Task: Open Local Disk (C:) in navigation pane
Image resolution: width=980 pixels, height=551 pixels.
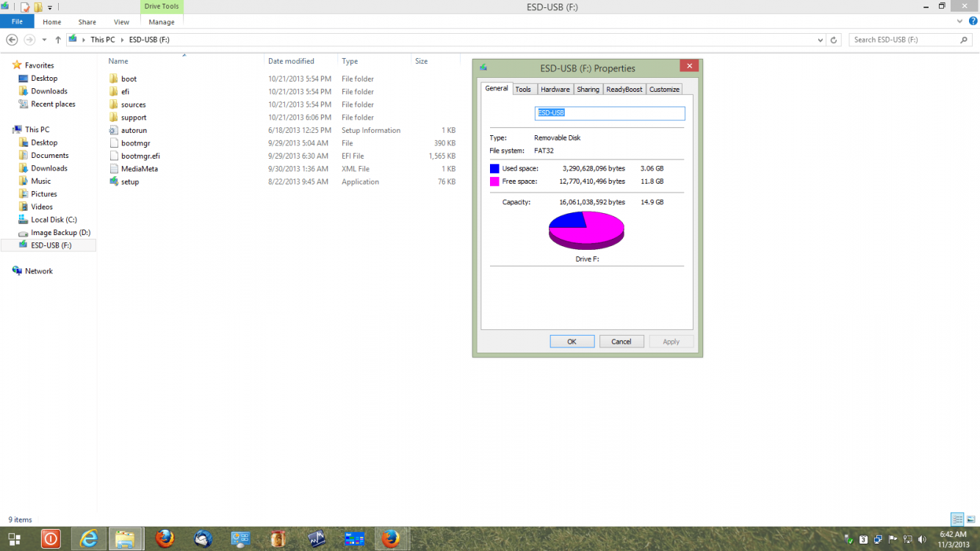Action: point(54,220)
